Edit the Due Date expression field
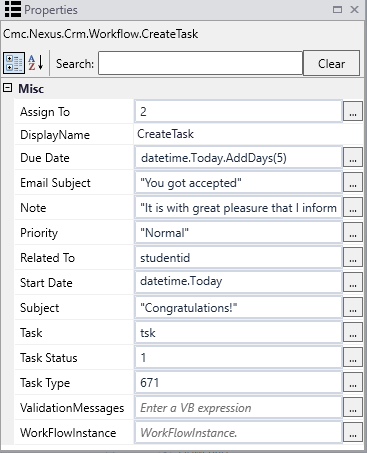Viewport: 367px width, 453px height. tap(238, 158)
